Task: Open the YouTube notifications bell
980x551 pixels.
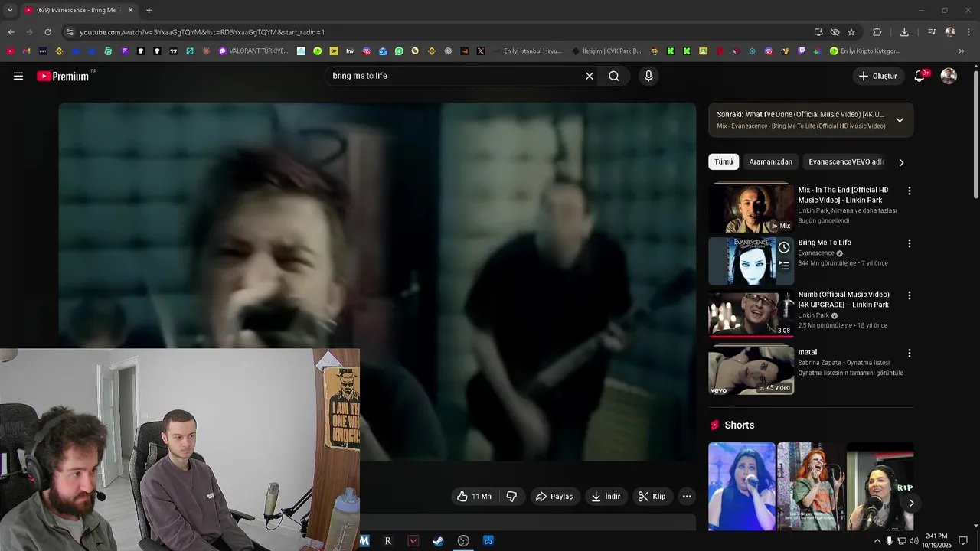Action: tap(920, 76)
